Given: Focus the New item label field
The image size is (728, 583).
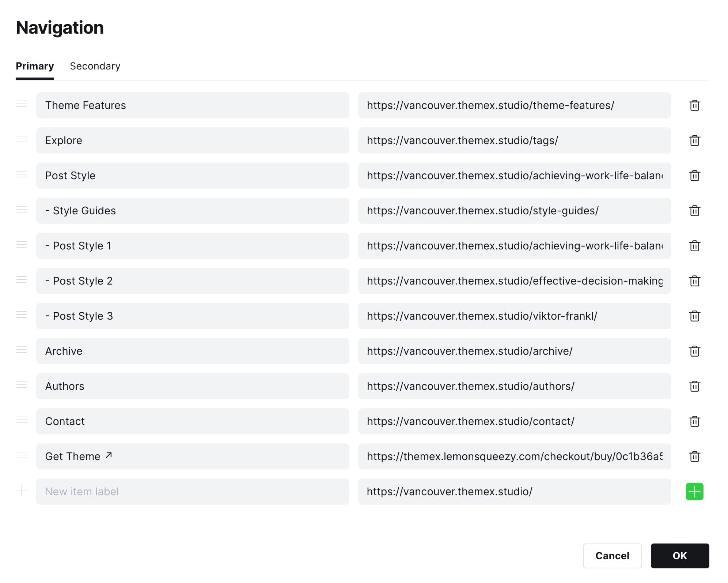Looking at the screenshot, I should point(193,492).
